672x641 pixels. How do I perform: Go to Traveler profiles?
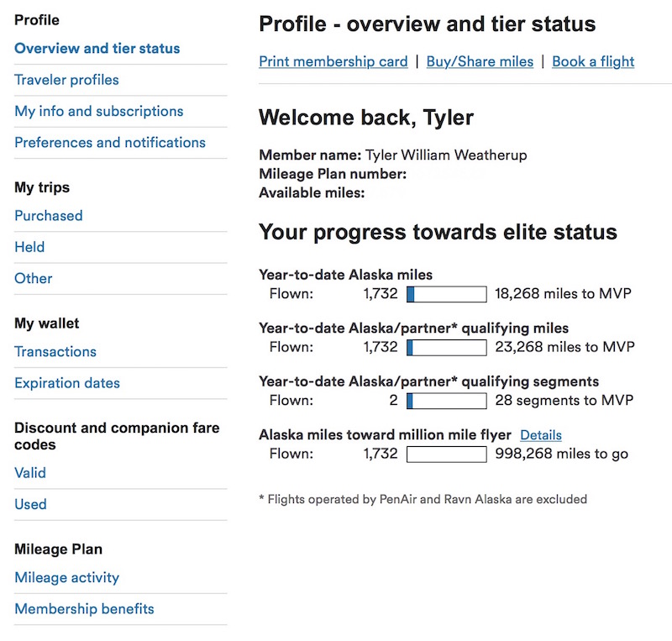click(66, 80)
